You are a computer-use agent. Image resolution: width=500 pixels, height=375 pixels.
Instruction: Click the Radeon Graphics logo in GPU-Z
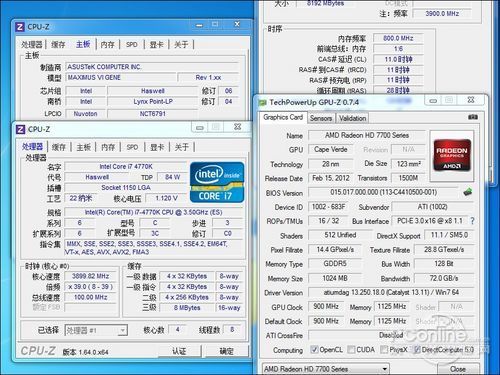(452, 155)
